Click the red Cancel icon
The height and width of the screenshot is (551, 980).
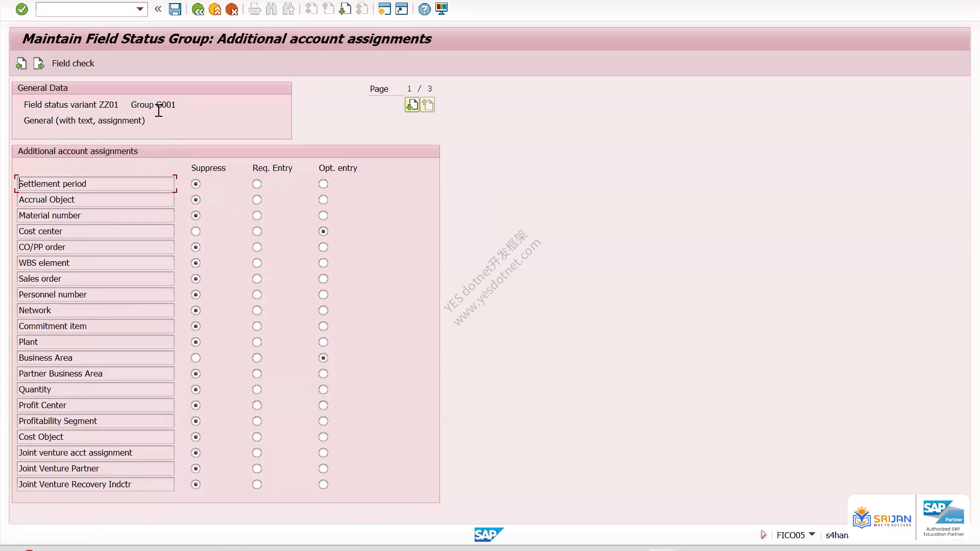232,9
